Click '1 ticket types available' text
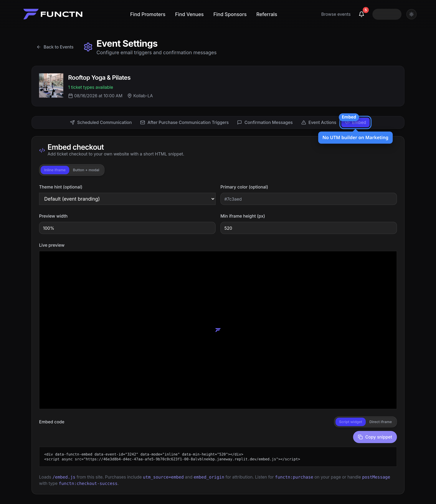This screenshot has width=436, height=504. [x=91, y=87]
